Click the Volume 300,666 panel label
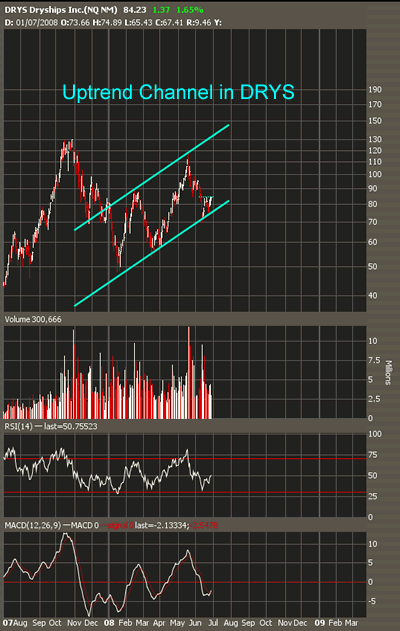Viewport: 400px width, 631px height. click(33, 320)
